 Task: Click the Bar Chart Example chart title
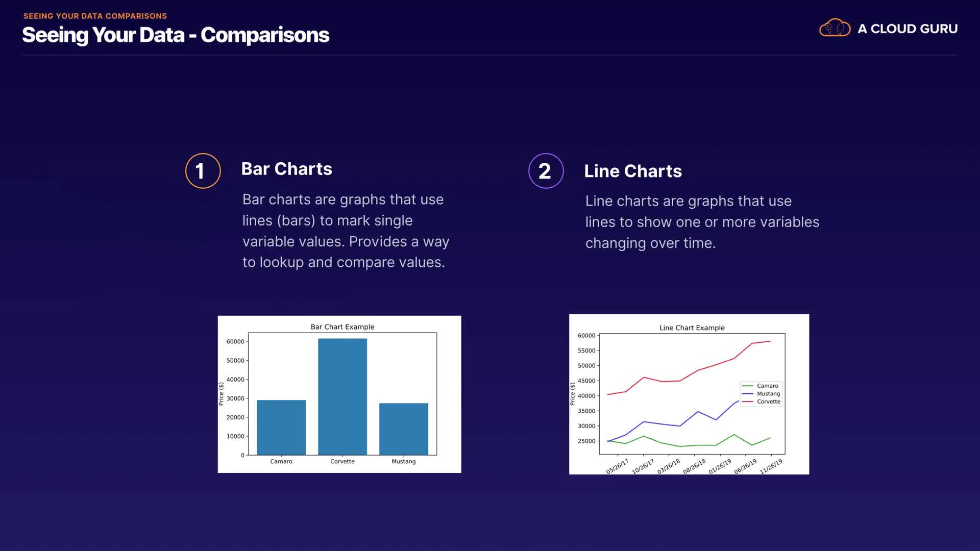tap(342, 327)
